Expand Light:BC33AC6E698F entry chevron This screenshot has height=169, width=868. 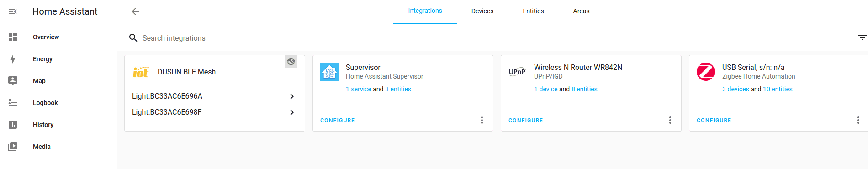pyautogui.click(x=292, y=112)
